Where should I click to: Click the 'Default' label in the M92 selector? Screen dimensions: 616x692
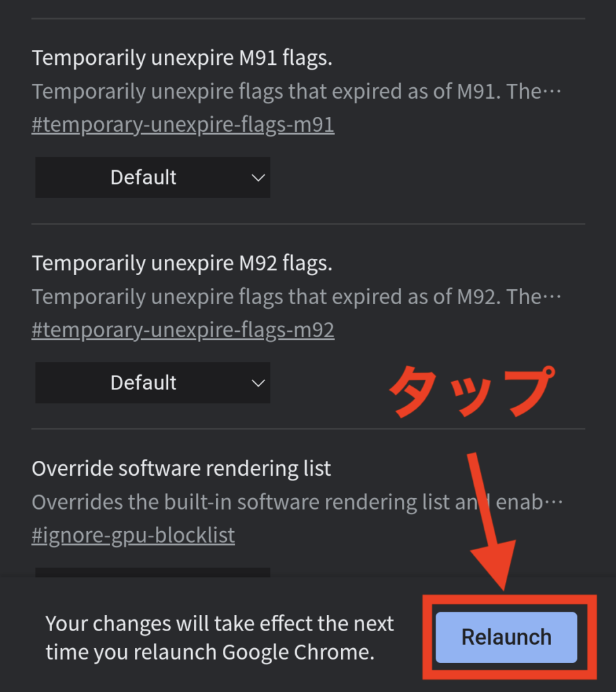[143, 382]
